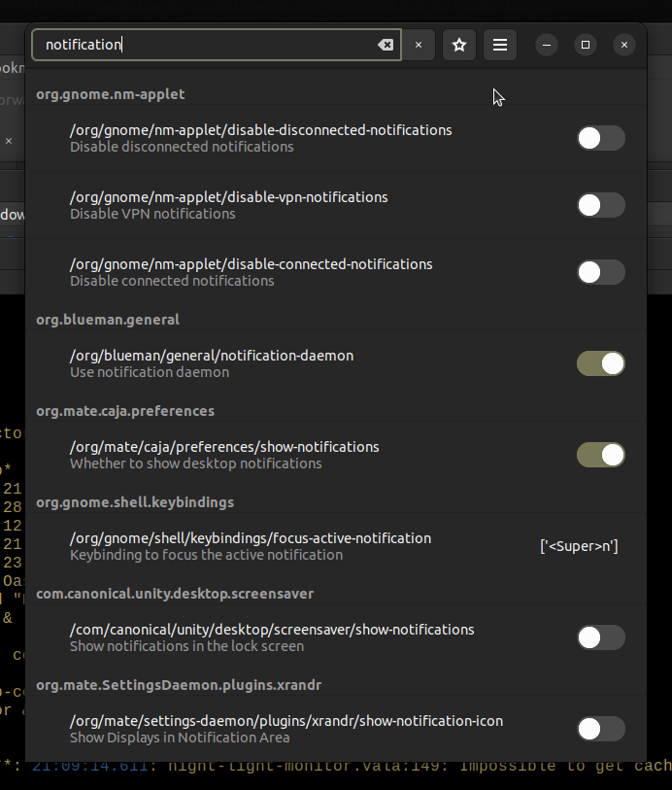Screen dimensions: 672x790
Task: Clear the search text with backspace icon
Action: click(386, 45)
